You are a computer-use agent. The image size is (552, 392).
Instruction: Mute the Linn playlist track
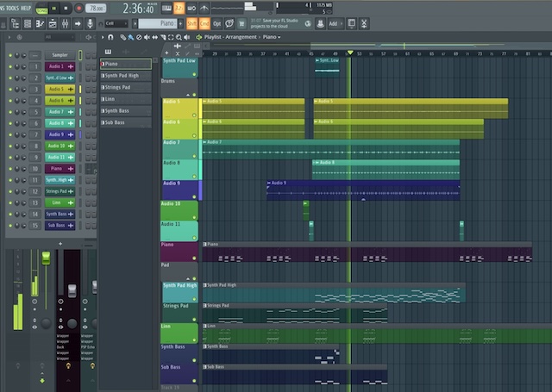coord(194,340)
